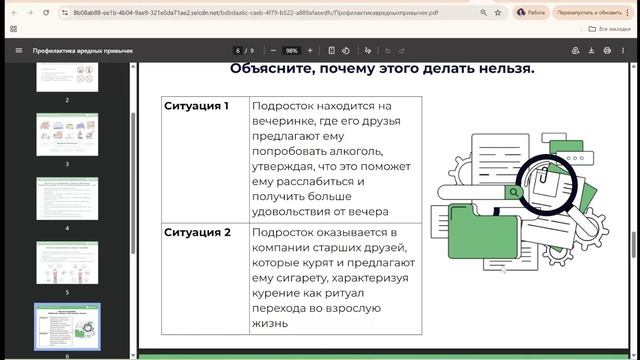Image resolution: width=640 pixels, height=360 pixels.
Task: Click the browser forward arrow
Action: point(30,13)
